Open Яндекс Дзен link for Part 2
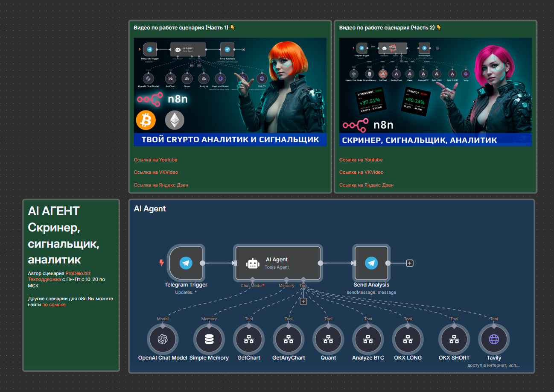 (366, 185)
